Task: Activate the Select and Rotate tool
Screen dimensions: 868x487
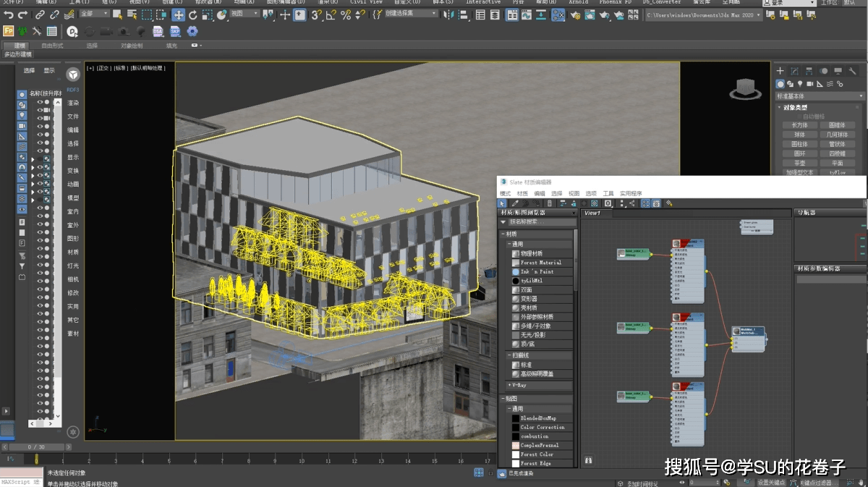Action: (193, 14)
